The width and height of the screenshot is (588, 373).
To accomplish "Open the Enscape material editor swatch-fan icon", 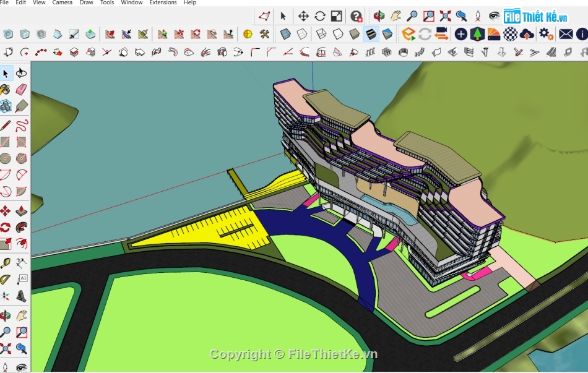I will pyautogui.click(x=493, y=34).
